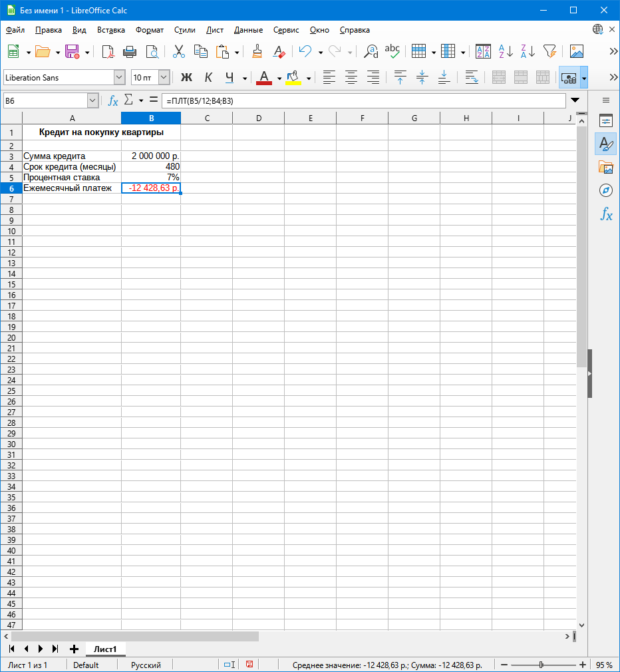Activate Clone Formatting paintbrush

tap(257, 52)
